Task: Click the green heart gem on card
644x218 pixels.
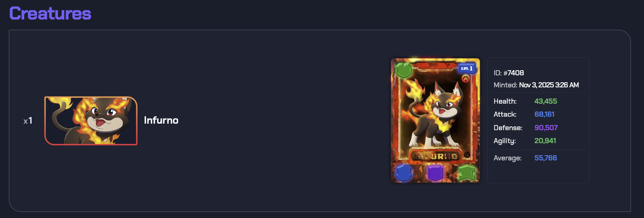Action: 404,70
